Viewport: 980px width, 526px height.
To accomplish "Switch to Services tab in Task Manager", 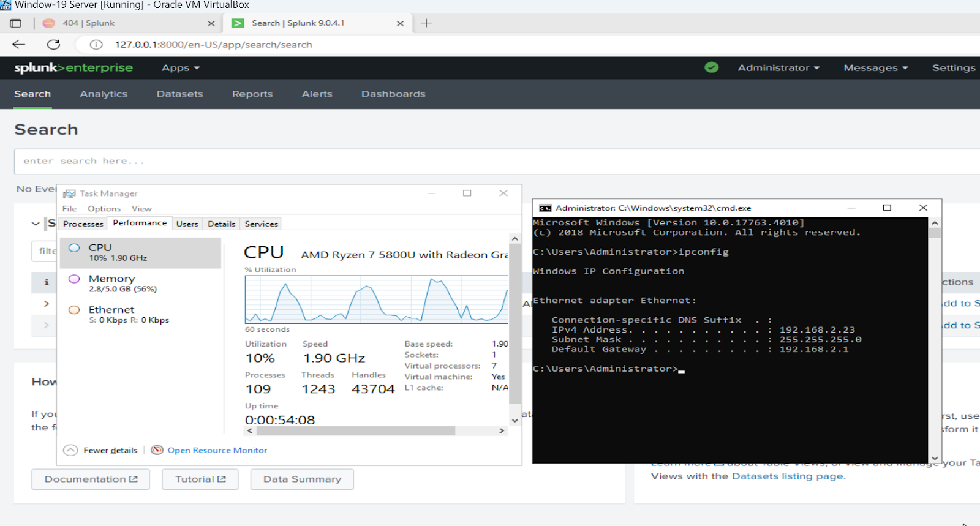I will click(262, 224).
